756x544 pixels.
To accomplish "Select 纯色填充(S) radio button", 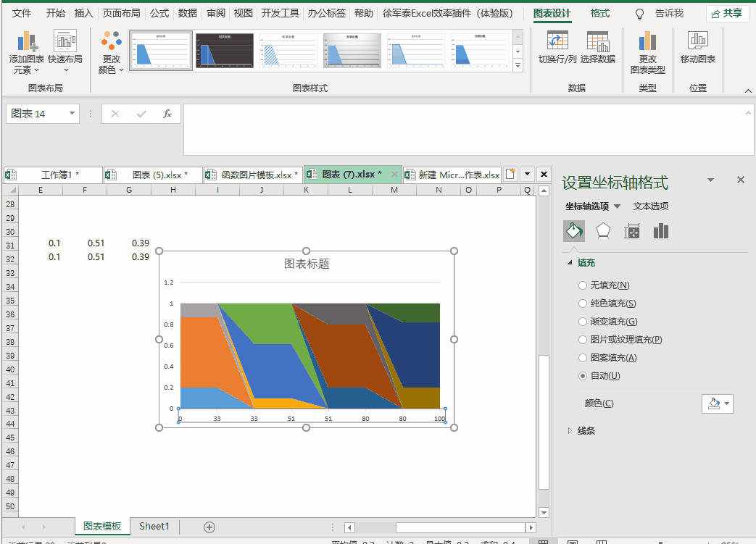I will click(x=583, y=304).
